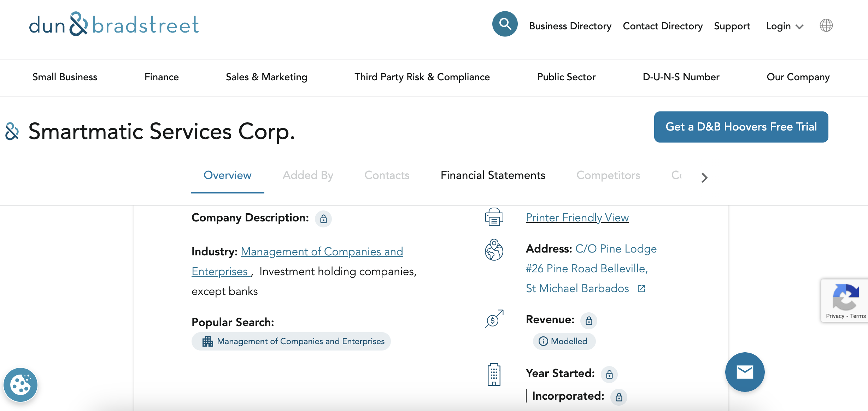The width and height of the screenshot is (868, 411).
Task: Click the building icon beside Year Started
Action: point(494,375)
